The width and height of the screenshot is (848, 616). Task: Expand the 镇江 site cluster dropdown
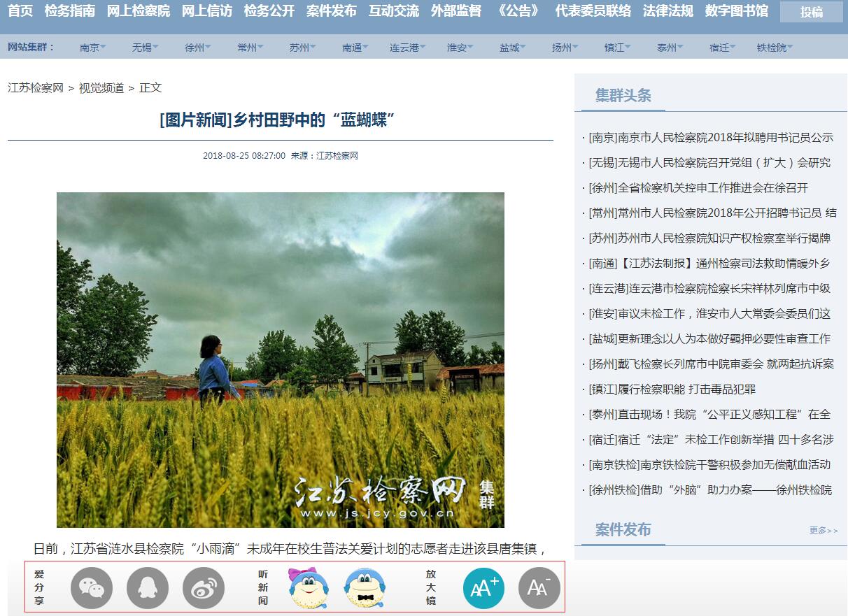tap(618, 48)
